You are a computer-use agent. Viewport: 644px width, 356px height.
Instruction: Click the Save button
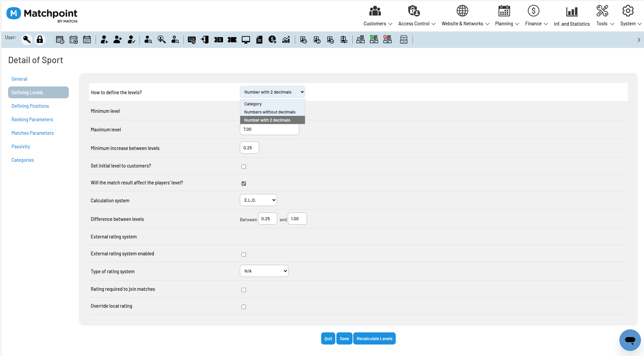tap(344, 338)
